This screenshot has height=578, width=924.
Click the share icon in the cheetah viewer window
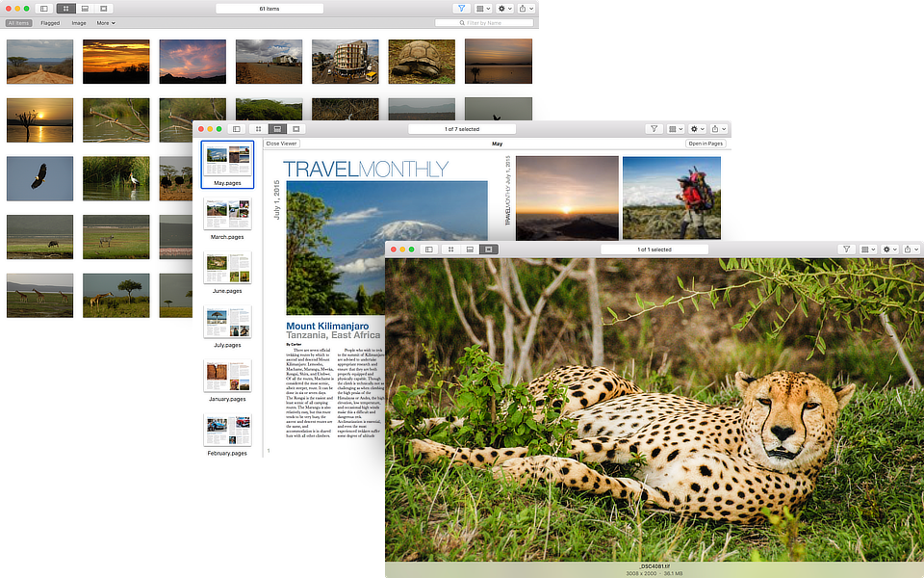click(x=908, y=249)
